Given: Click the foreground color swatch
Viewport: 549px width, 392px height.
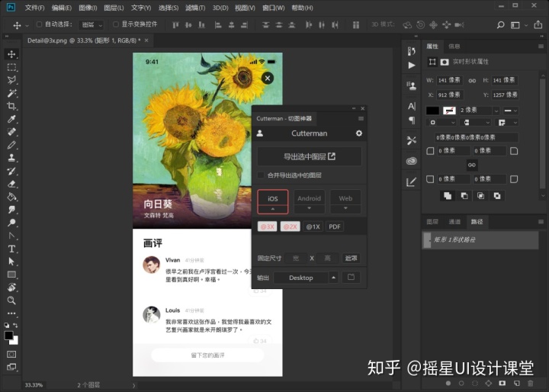Looking at the screenshot, I should tap(8, 336).
